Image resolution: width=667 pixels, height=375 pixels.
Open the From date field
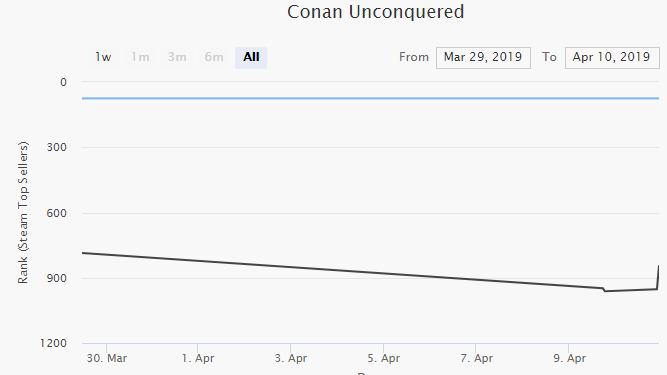[x=483, y=57]
